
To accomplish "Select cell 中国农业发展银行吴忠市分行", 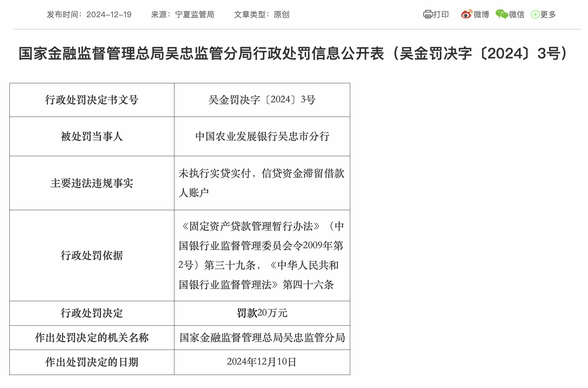I will click(262, 136).
